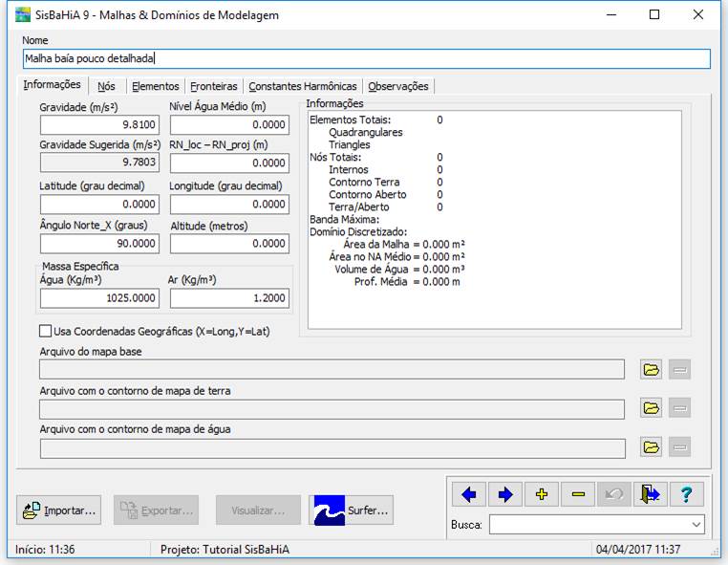Screen dimensions: 728x565
Task: Click the grayed undo arrow icon
Action: click(x=614, y=494)
